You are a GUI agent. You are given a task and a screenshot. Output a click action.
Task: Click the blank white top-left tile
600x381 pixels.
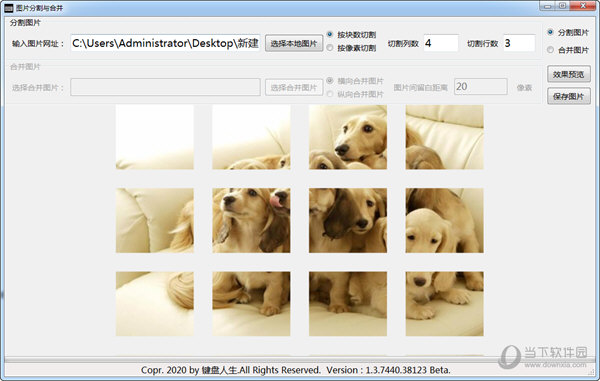[x=155, y=137]
